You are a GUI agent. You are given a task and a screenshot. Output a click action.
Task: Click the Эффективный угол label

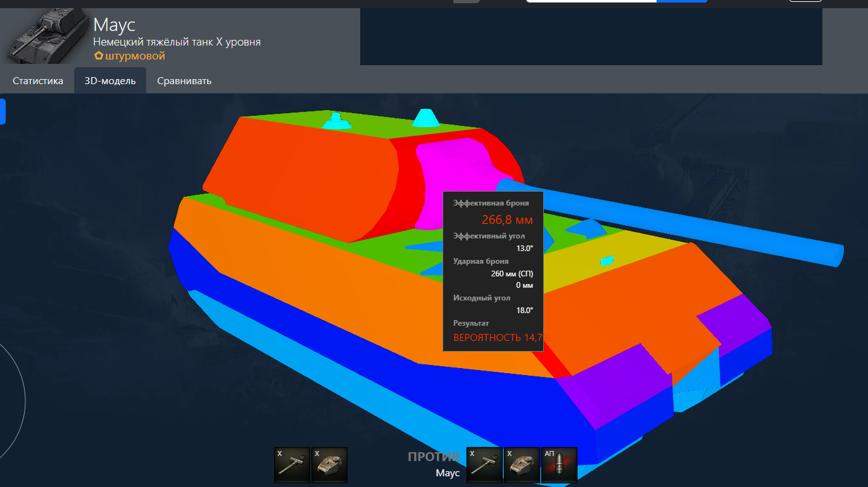click(489, 236)
